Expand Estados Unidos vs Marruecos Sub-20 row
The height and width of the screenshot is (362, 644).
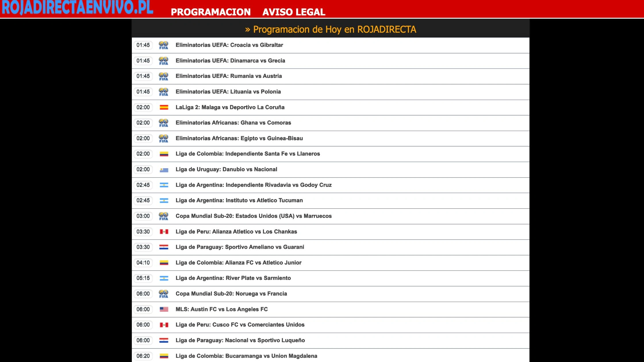click(253, 216)
